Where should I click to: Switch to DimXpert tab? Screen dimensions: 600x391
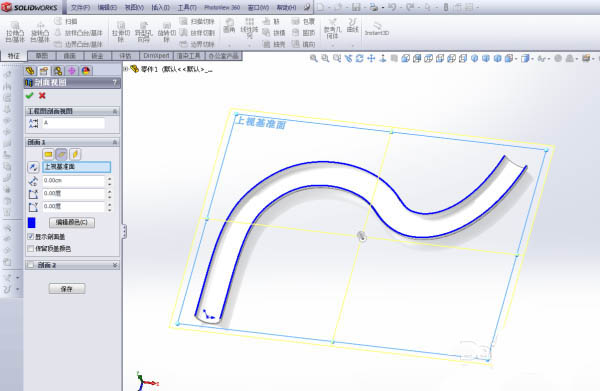[x=156, y=56]
